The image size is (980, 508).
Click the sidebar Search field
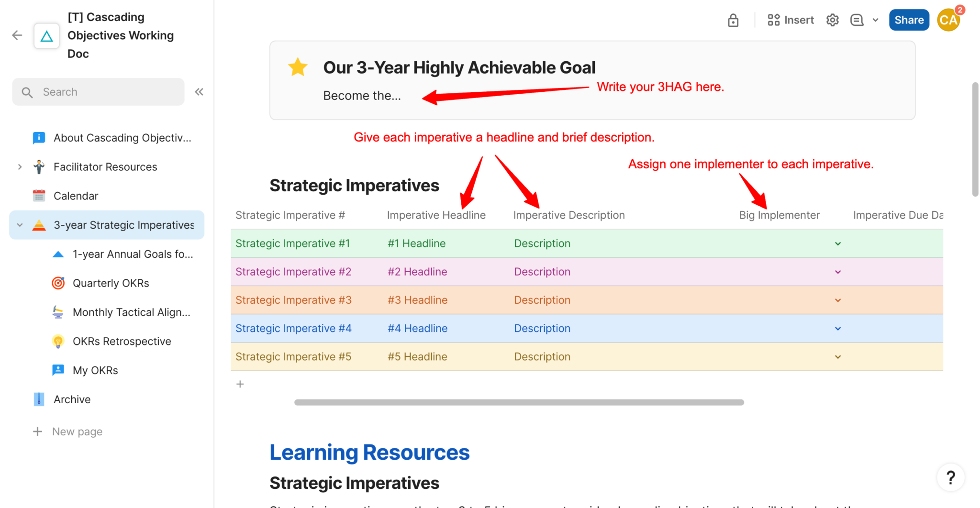tap(99, 92)
